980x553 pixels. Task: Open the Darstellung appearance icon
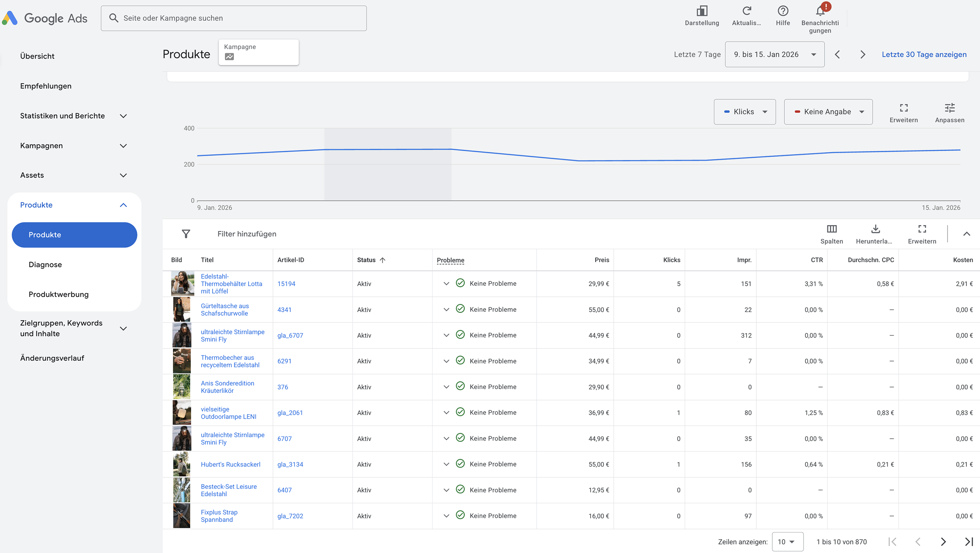pos(702,11)
